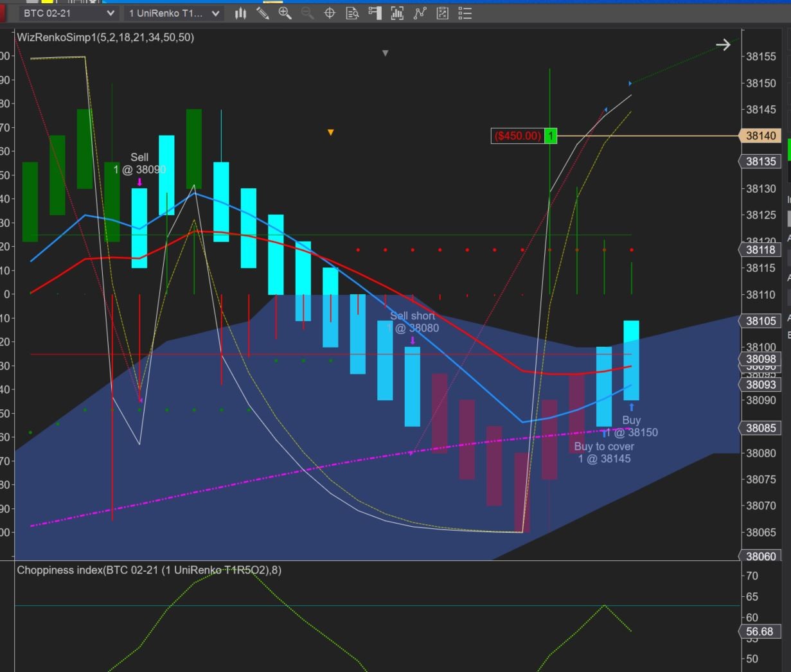Click the ($450.00) order P&L label

tap(518, 136)
